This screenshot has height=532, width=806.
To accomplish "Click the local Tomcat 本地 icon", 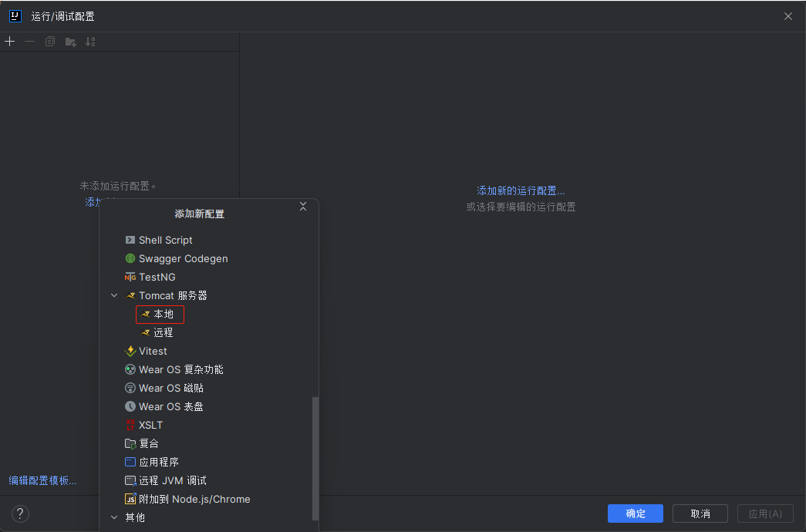I will 146,314.
